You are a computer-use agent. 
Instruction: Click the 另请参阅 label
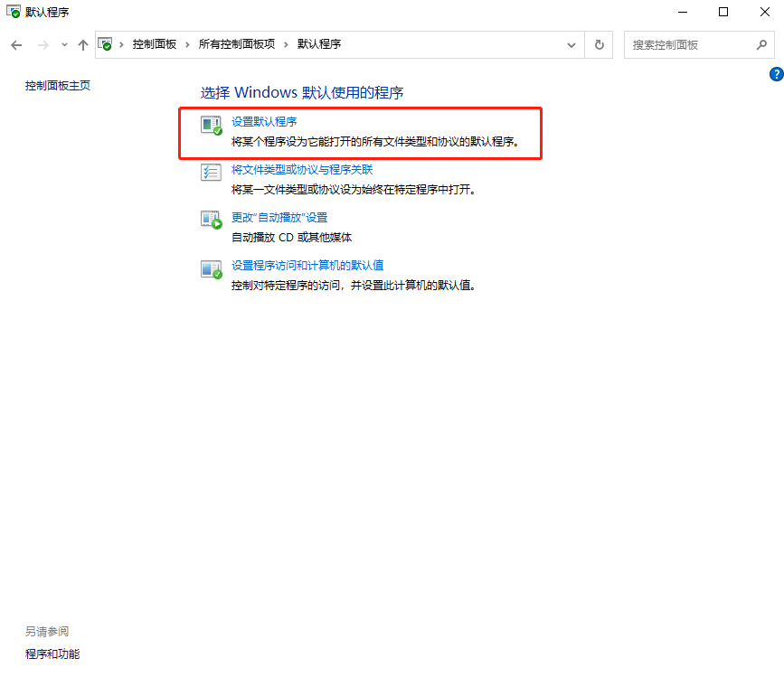coord(47,632)
